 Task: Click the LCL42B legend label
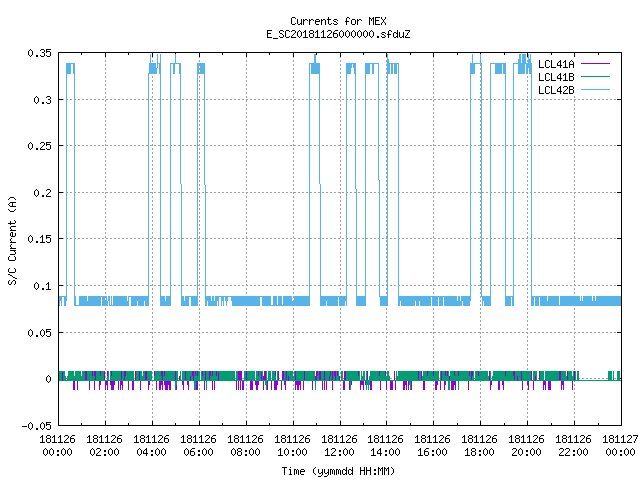pos(556,90)
